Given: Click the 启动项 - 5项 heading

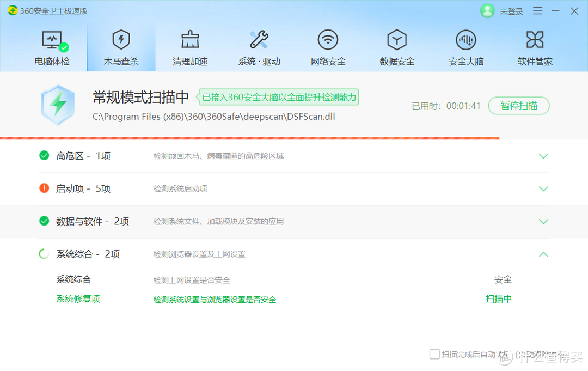Looking at the screenshot, I should 83,188.
